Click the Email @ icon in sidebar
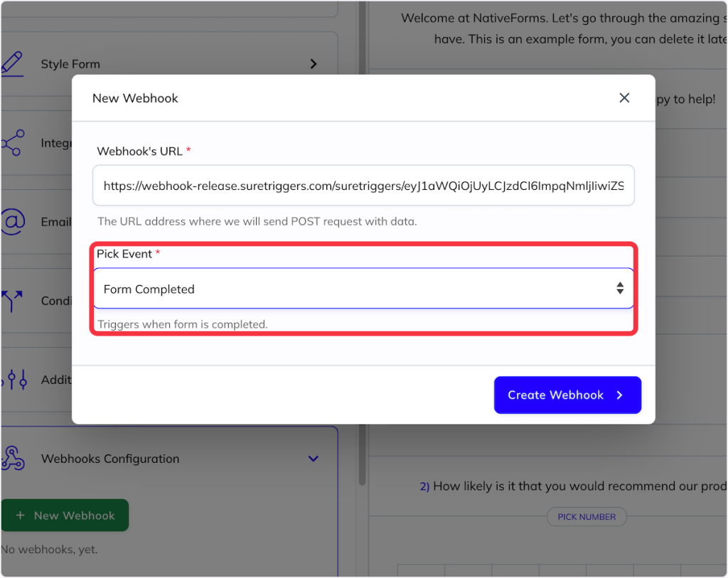The image size is (728, 578). [13, 222]
